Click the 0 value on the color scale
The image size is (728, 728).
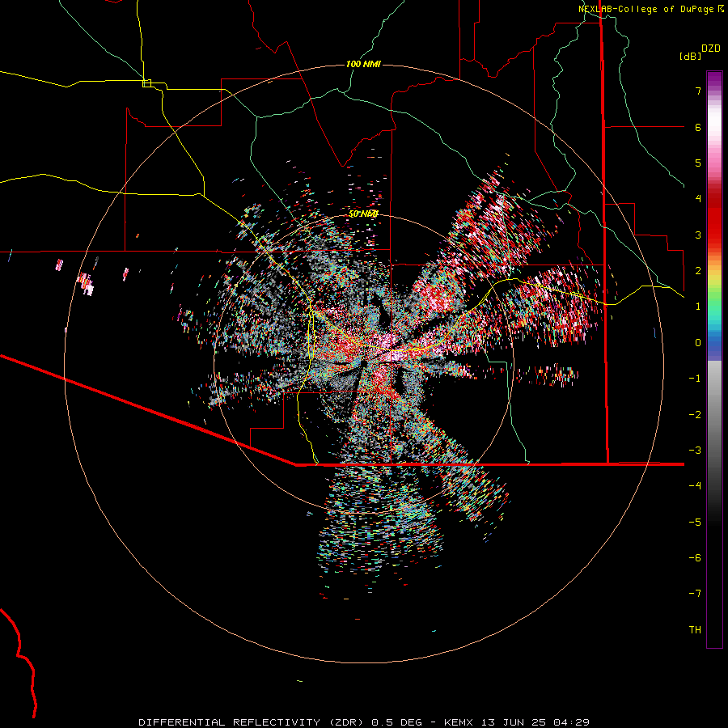coord(698,343)
